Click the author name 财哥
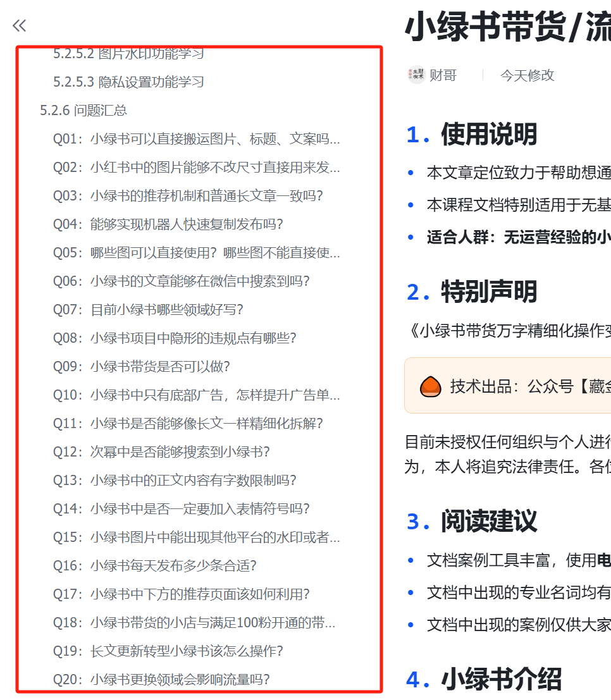The height and width of the screenshot is (700, 611). 443,75
